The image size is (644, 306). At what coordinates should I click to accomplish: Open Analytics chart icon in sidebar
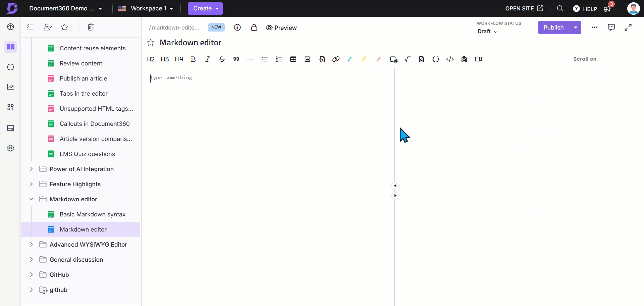tap(10, 87)
